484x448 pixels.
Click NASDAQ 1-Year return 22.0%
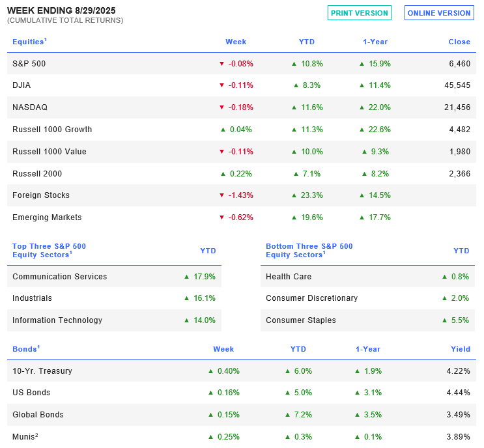coord(379,107)
